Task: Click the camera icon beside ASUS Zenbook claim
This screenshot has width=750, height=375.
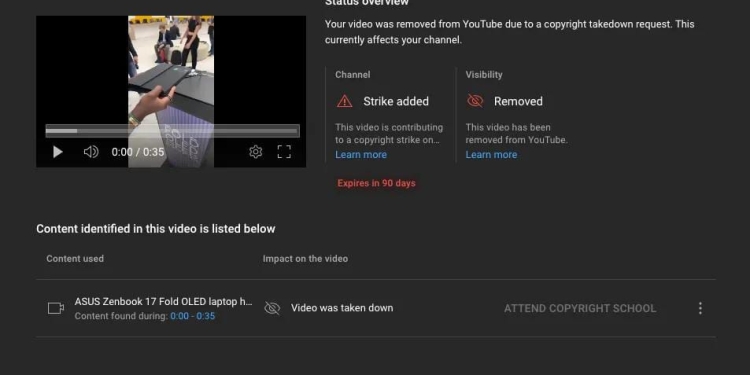Action: pyautogui.click(x=56, y=309)
